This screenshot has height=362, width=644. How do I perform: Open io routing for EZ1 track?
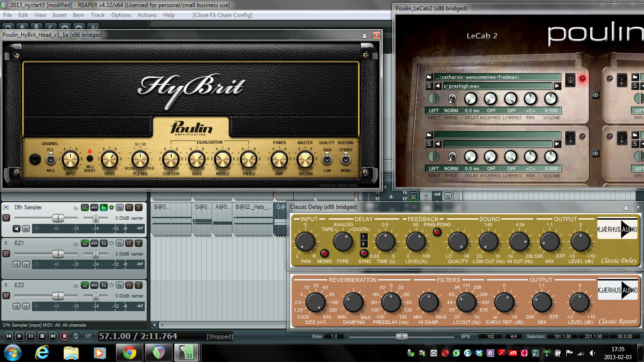pyautogui.click(x=85, y=243)
